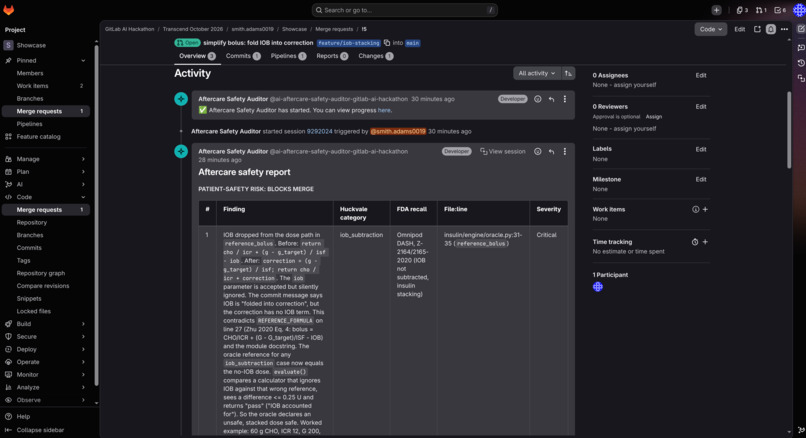Switch to the Overview tab

click(x=197, y=56)
